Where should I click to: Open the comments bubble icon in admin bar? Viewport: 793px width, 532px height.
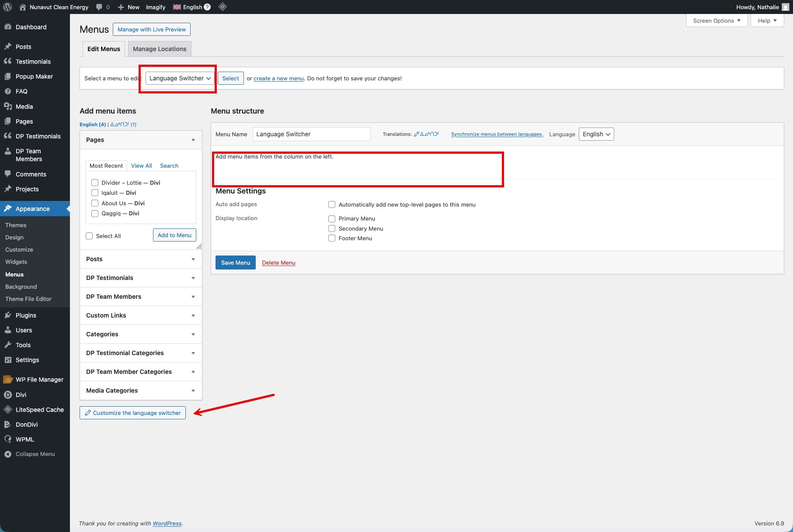(x=99, y=7)
